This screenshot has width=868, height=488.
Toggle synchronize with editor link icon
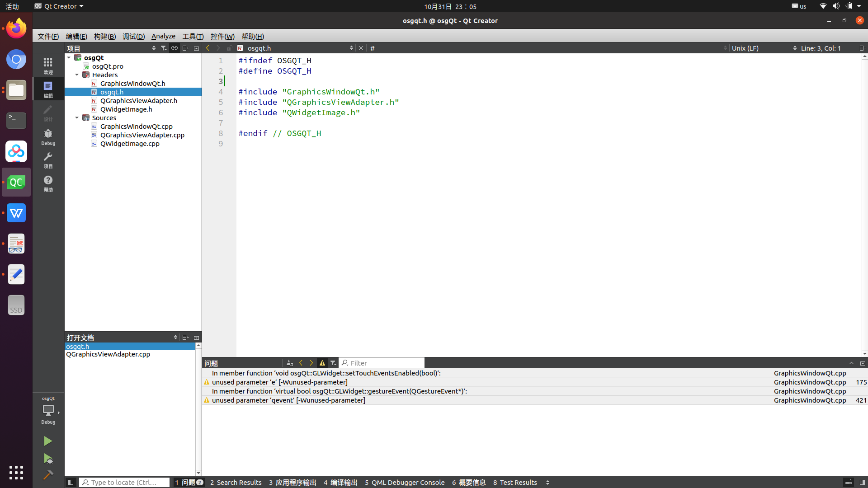pos(175,48)
